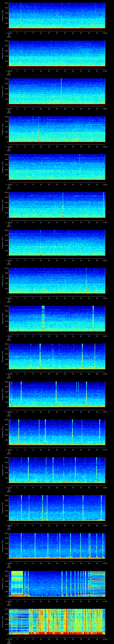Click the 11:37:00 time label
Image resolution: width=114 pixels, height=644 pixels.
pyautogui.click(x=9, y=487)
